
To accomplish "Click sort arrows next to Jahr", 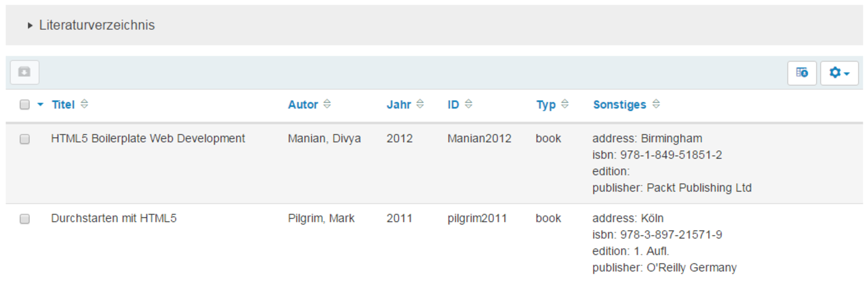I will click(420, 104).
